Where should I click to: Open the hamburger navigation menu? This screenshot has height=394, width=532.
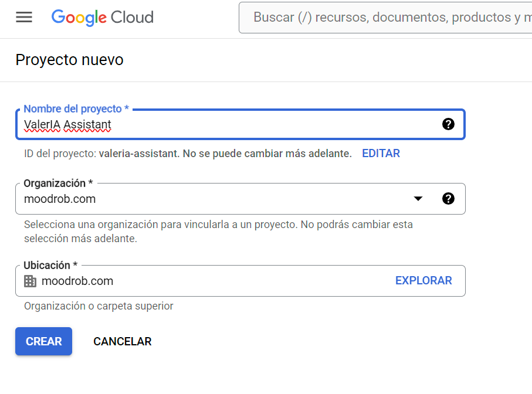click(x=24, y=17)
